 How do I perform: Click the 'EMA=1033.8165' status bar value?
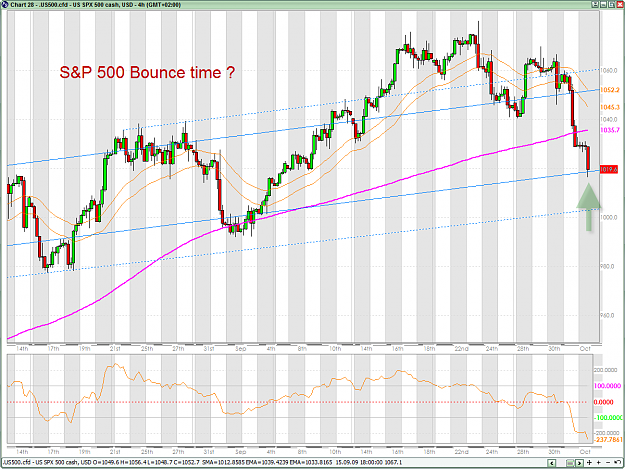point(311,463)
